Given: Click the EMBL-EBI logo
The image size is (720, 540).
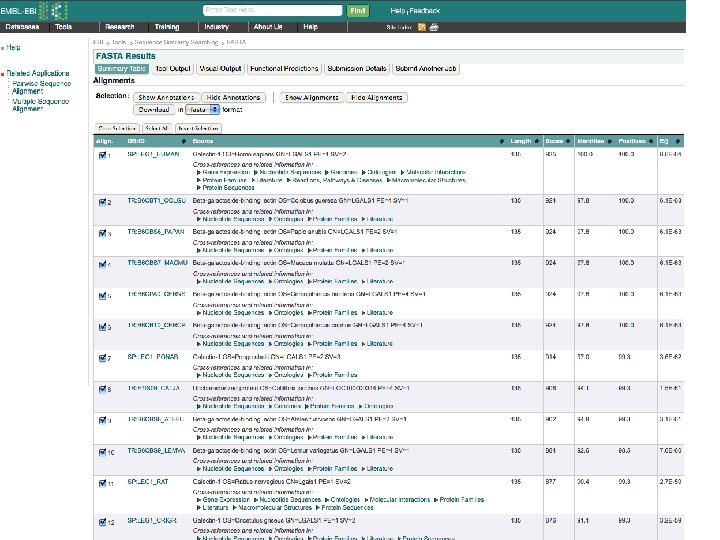Looking at the screenshot, I should point(34,11).
